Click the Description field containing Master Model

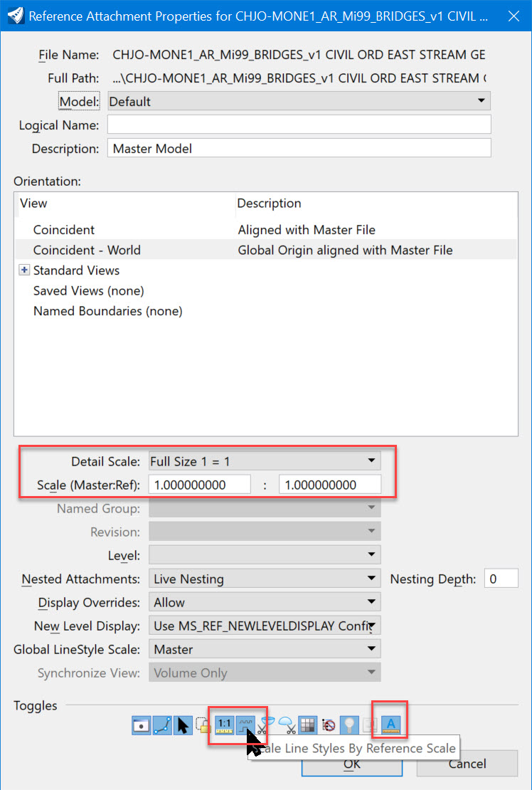pos(299,148)
